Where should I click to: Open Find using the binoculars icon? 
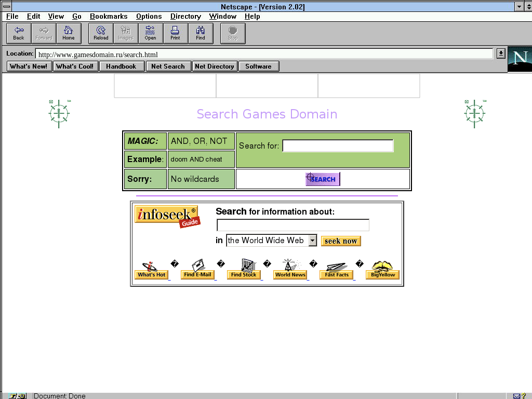tap(200, 33)
